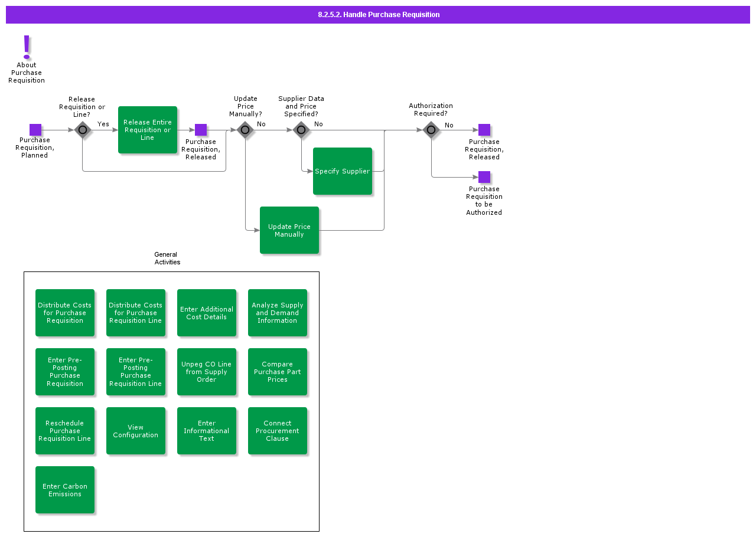
Task: Click the Authorization Required? question label
Action: coord(431,110)
